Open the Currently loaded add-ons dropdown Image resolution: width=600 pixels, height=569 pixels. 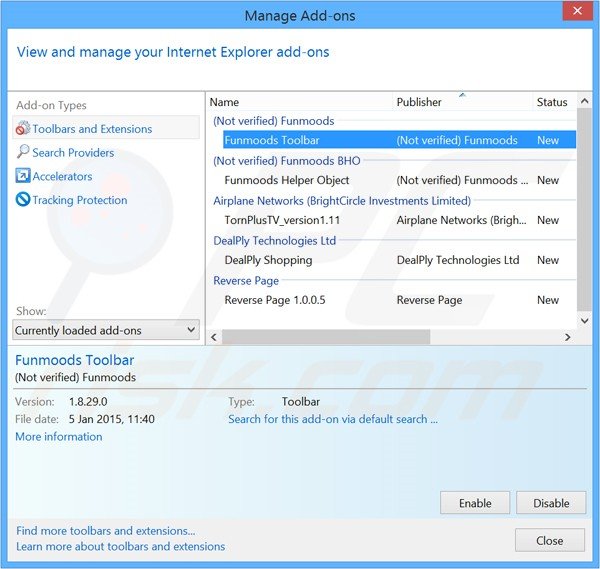(106, 330)
